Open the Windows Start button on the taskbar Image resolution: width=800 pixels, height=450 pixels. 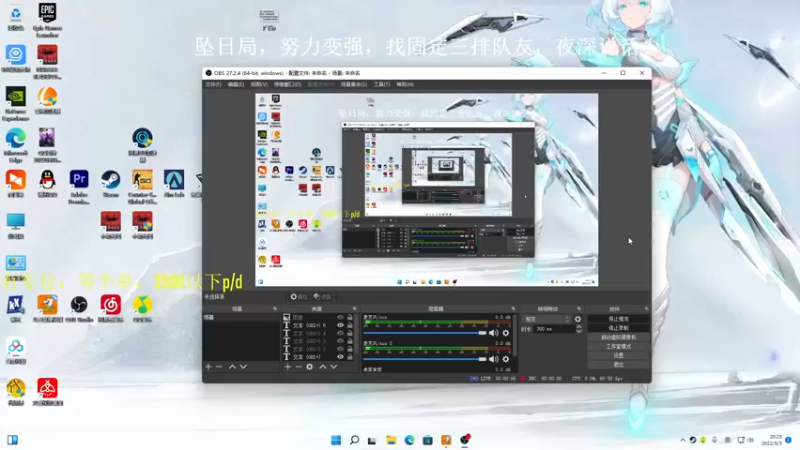coord(336,440)
